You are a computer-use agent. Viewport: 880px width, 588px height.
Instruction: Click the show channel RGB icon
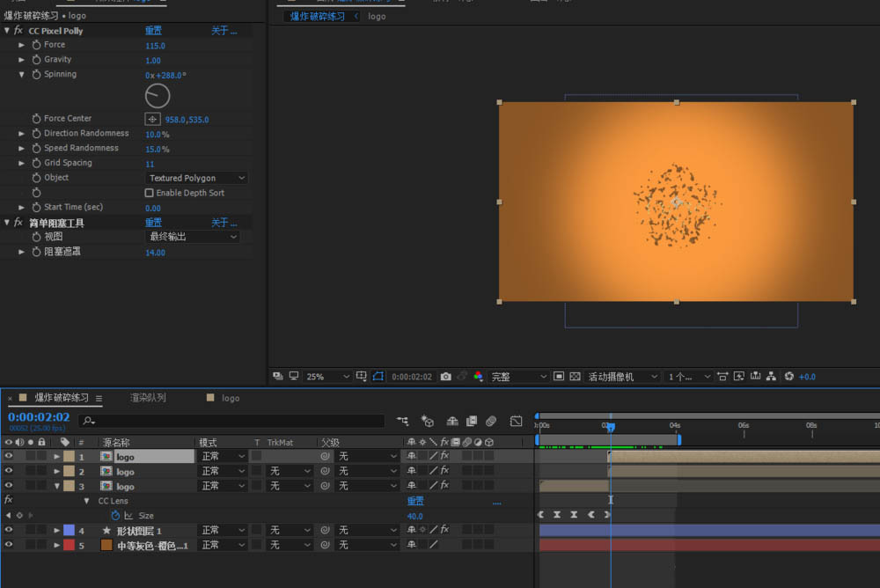[x=478, y=377]
